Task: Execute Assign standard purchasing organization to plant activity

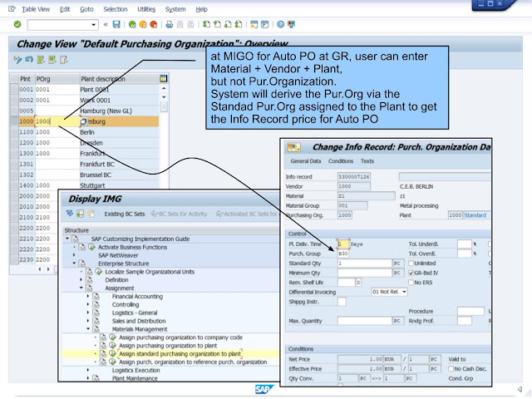Action: pos(112,354)
